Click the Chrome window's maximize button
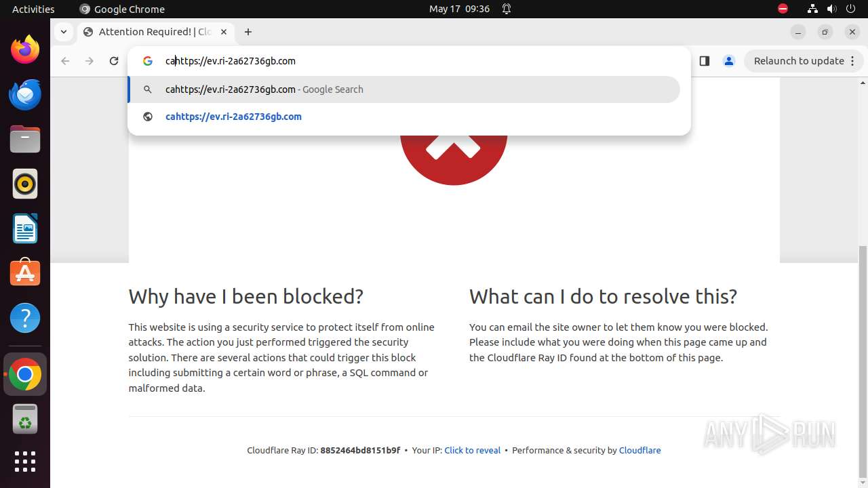Screen dimensions: 868x488 click(x=825, y=32)
